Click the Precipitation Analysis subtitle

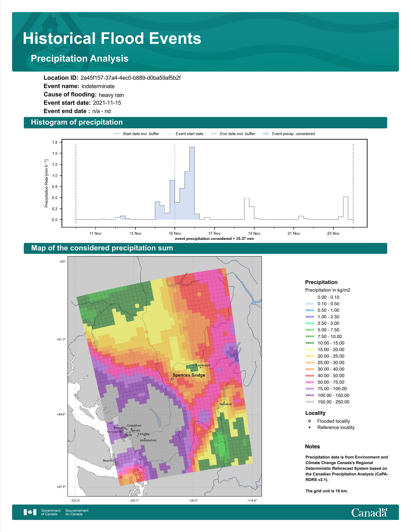[80, 59]
